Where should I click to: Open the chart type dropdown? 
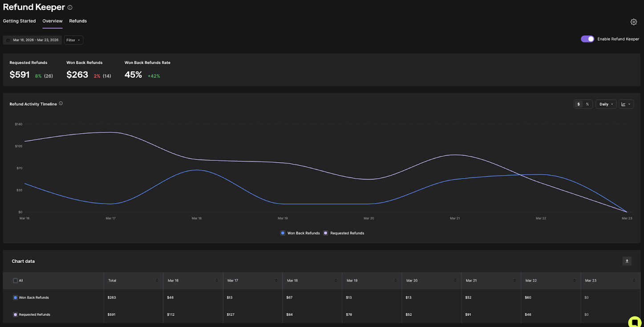pyautogui.click(x=626, y=104)
